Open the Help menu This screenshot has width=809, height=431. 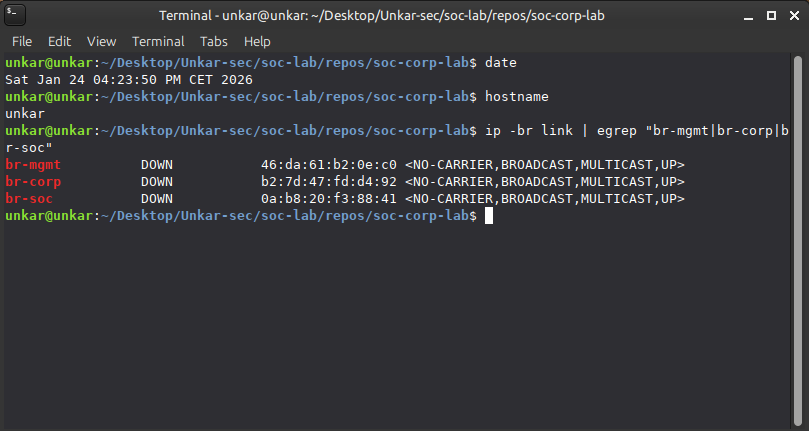(x=257, y=42)
